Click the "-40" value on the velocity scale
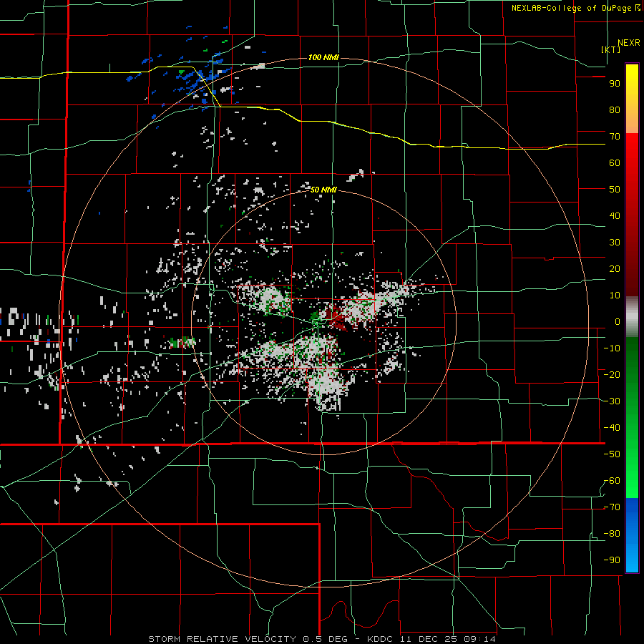644x644 pixels. (612, 428)
